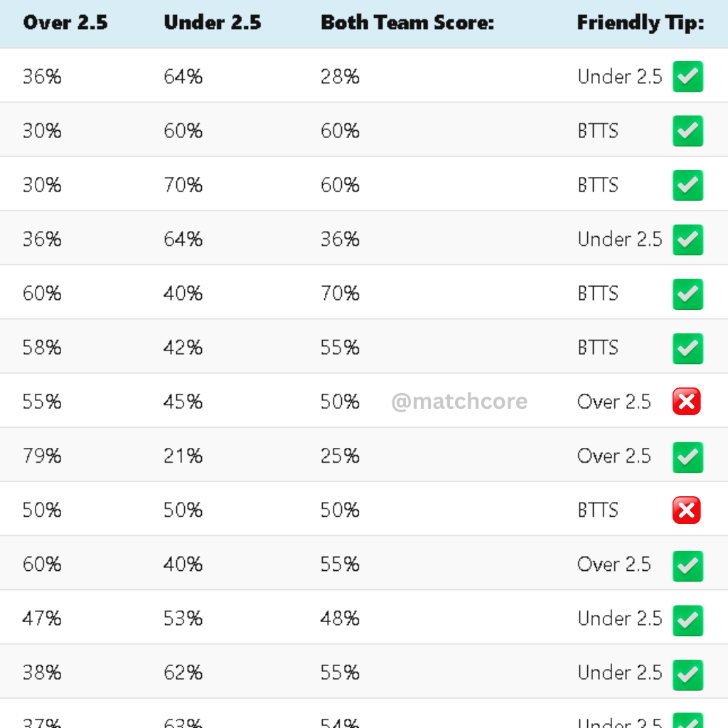This screenshot has width=728, height=728.
Task: Click the @matchcore watermark text
Action: pos(459,401)
